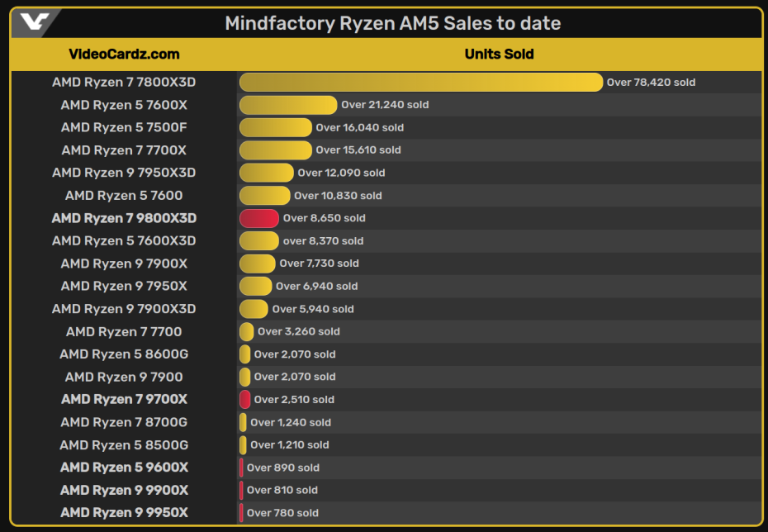This screenshot has width=768, height=532.
Task: Click the Ryzen 5 7500F sales bar
Action: (275, 127)
